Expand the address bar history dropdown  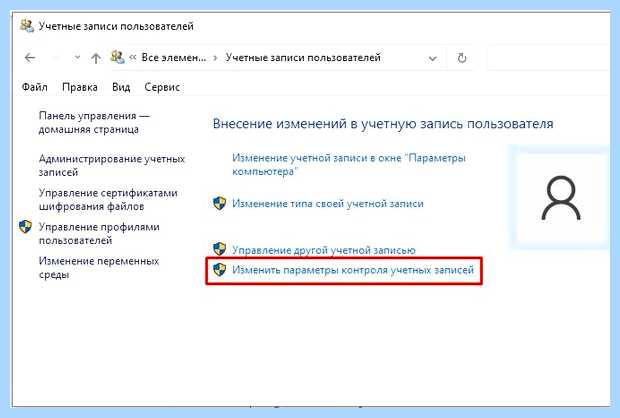pos(433,59)
